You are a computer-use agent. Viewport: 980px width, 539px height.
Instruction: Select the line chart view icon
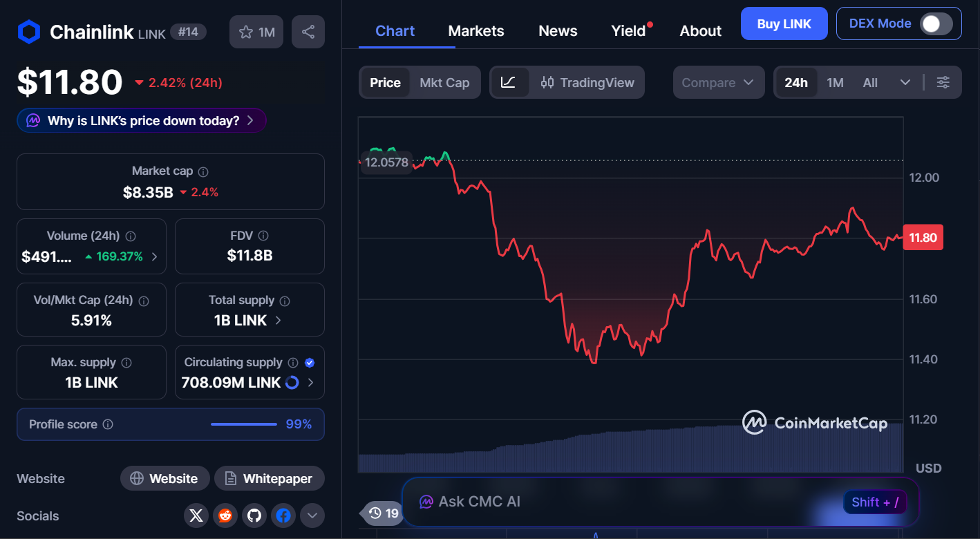click(509, 82)
